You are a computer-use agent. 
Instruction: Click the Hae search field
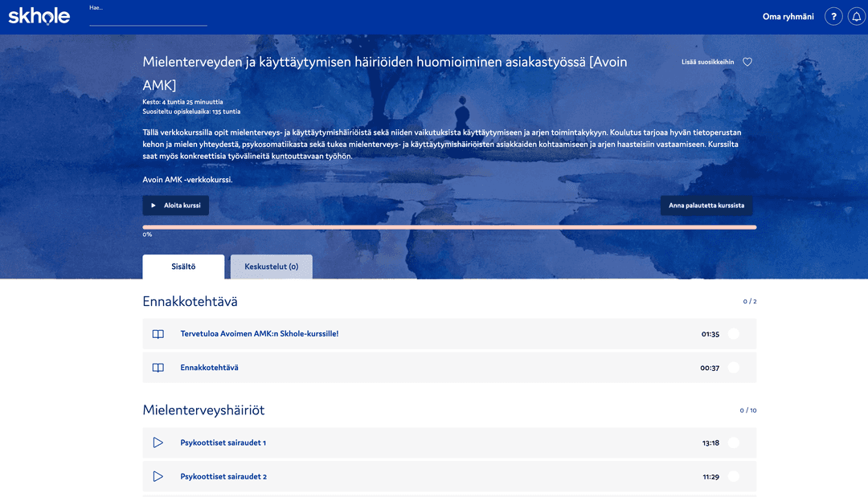[x=148, y=16]
